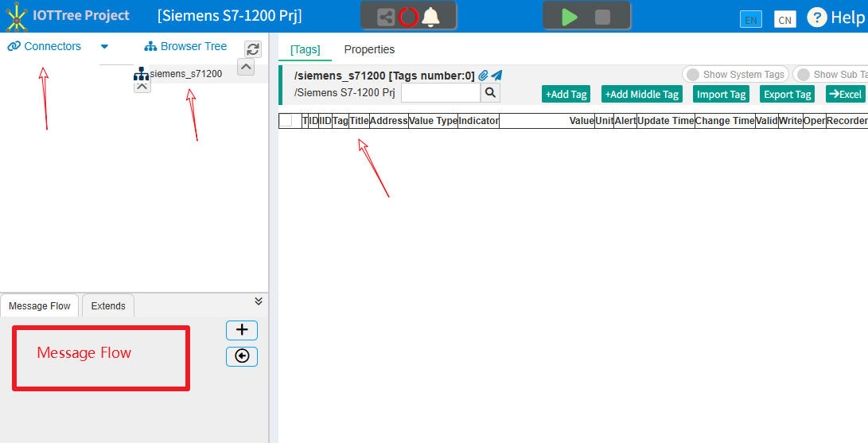Click the red circular task status icon
Viewport: 868px width, 443px height.
(408, 17)
